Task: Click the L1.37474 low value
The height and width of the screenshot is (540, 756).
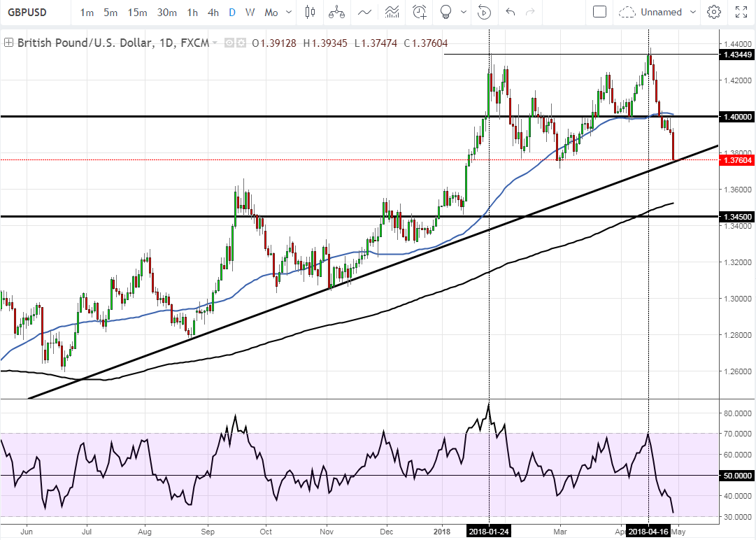Action: [x=376, y=43]
